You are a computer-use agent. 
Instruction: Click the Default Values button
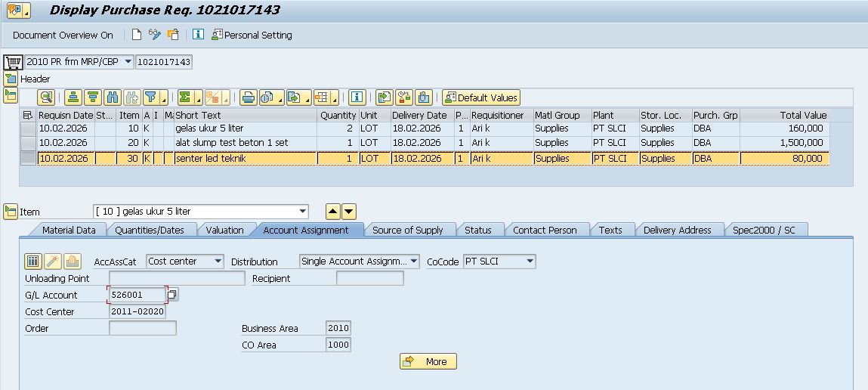point(481,97)
